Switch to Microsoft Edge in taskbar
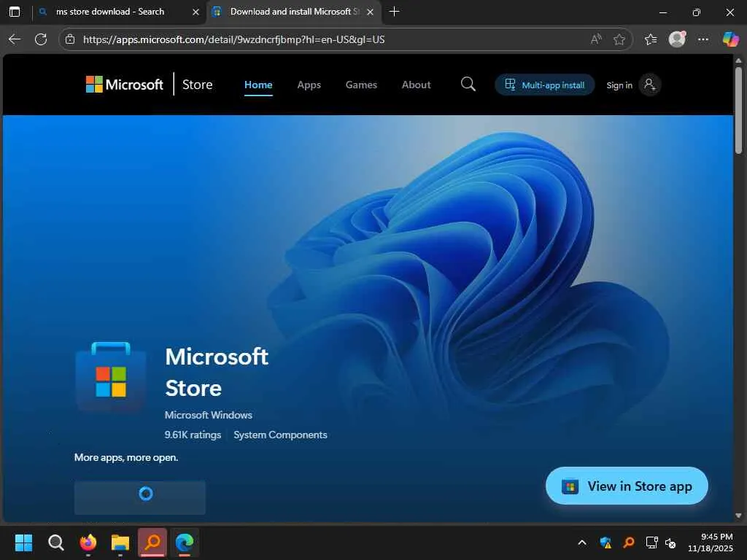 coord(185,542)
